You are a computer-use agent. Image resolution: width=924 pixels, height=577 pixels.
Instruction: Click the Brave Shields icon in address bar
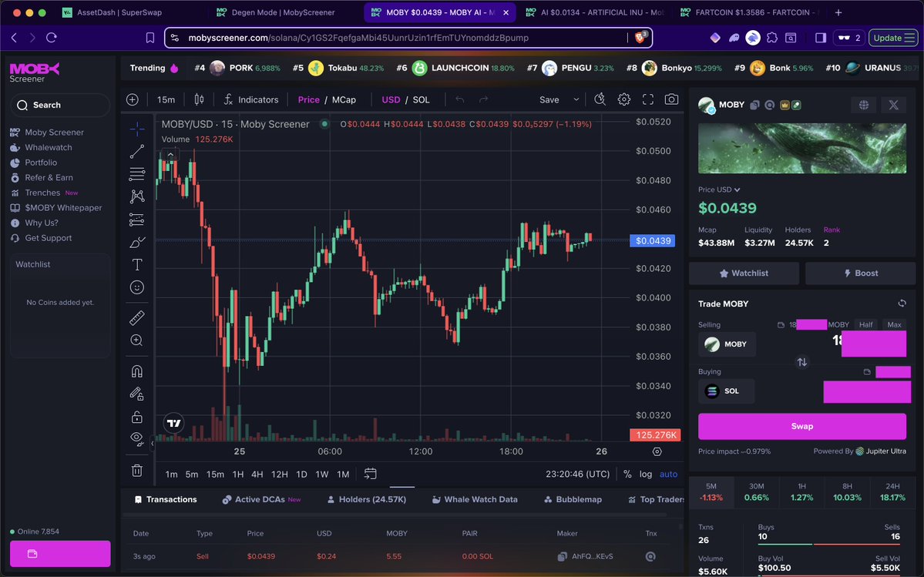(x=640, y=38)
